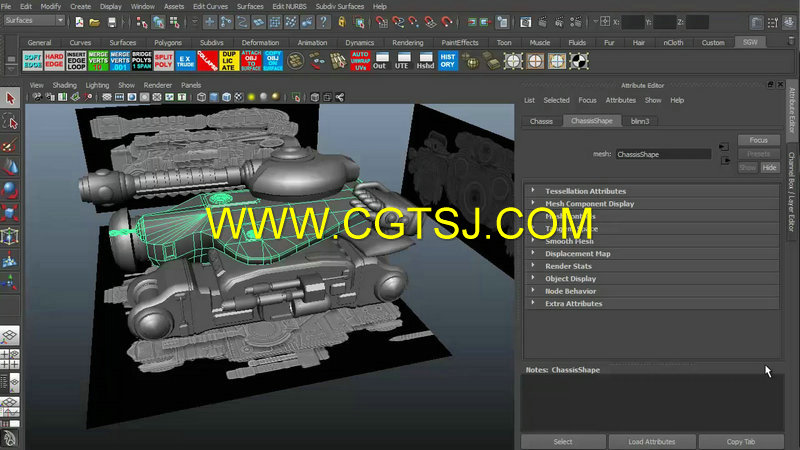Open the Edit NURBS menu

click(289, 7)
